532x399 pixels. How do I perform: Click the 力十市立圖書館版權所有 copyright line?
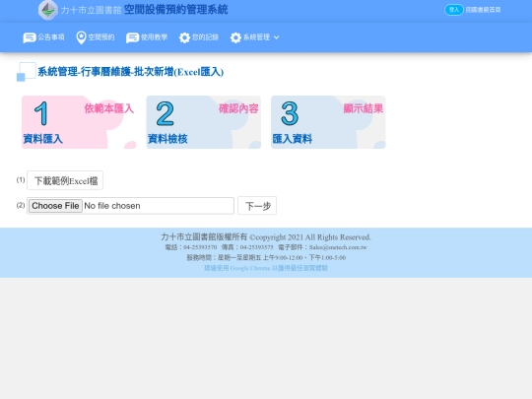point(266,236)
